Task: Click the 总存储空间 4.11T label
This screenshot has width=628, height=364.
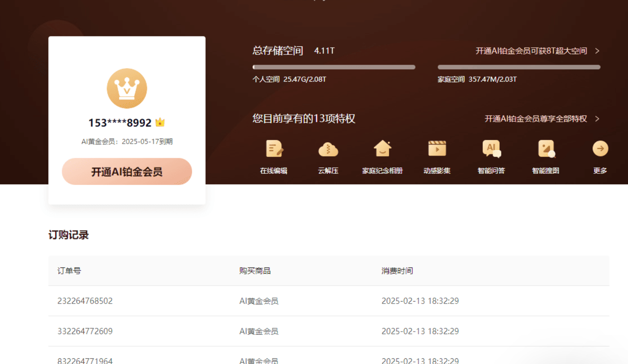Action: (x=293, y=51)
